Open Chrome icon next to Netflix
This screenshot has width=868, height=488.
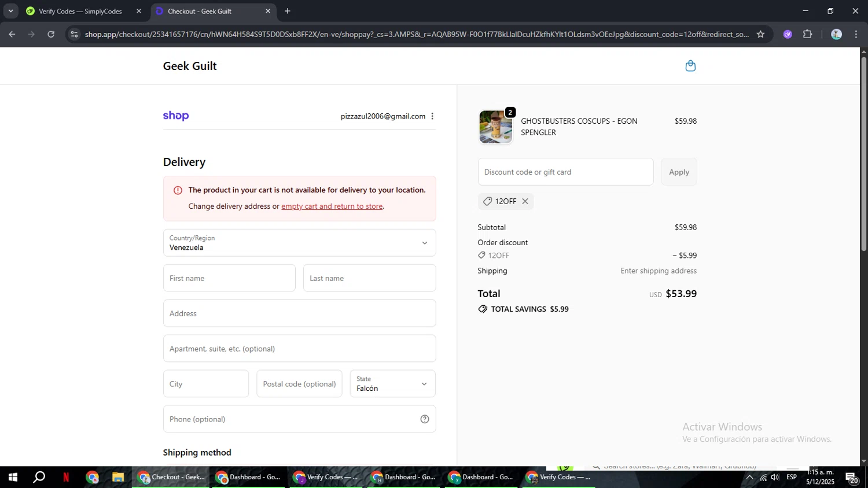(x=92, y=478)
